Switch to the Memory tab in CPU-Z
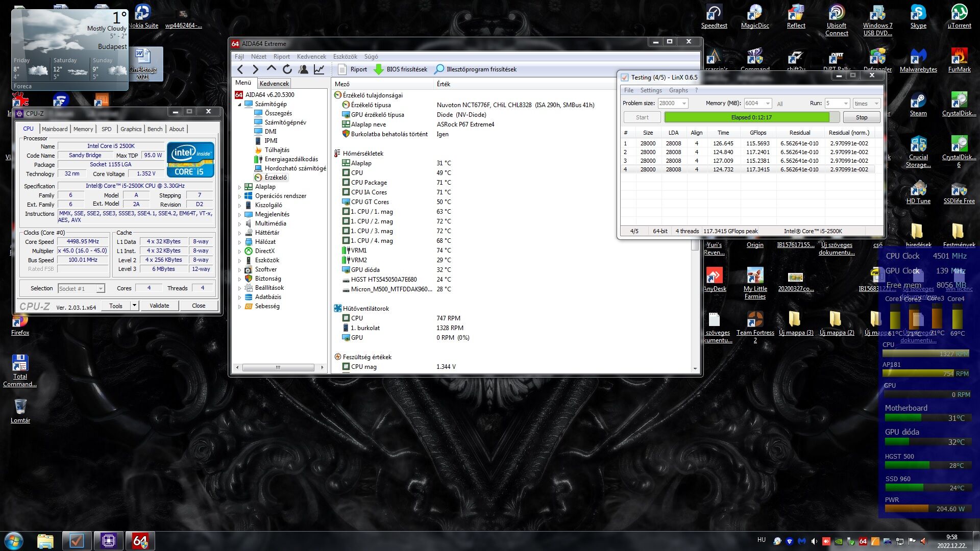 click(x=83, y=129)
